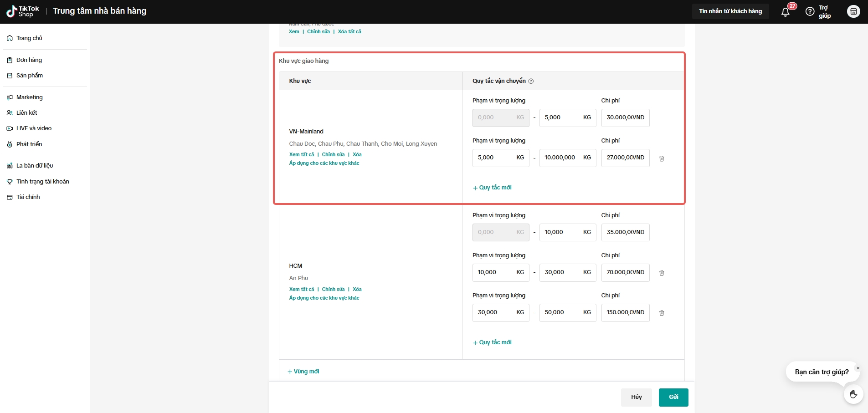Go to Sản phẩm in the sidebar
This screenshot has height=413, width=868.
(30, 76)
